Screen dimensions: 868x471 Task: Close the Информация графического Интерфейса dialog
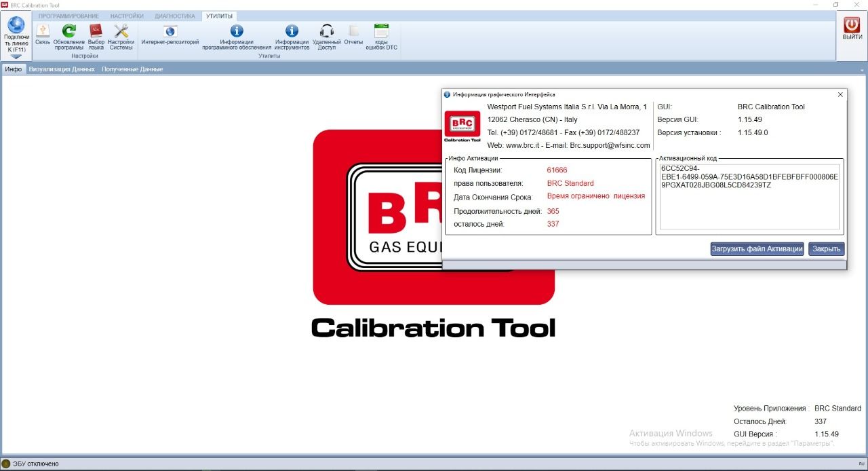point(840,95)
